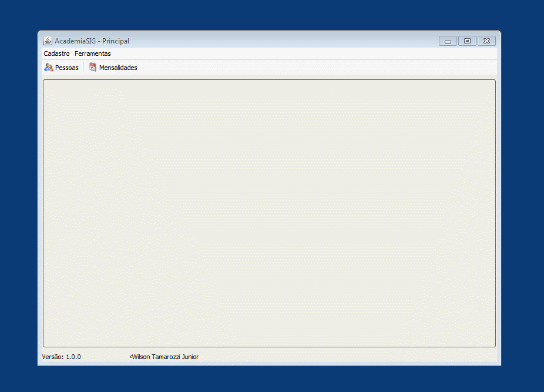Image resolution: width=544 pixels, height=392 pixels.
Task: Open Mensalidades from the toolbar label
Action: point(118,68)
